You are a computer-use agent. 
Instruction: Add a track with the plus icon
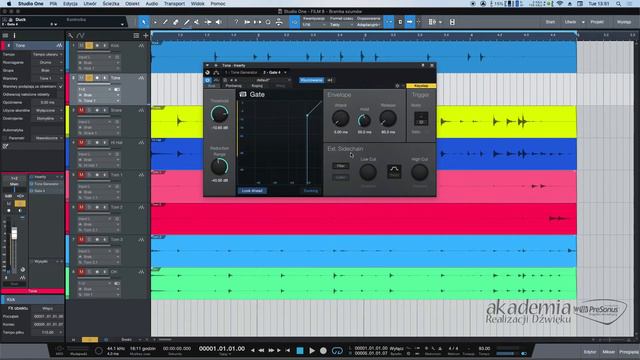click(x=146, y=36)
